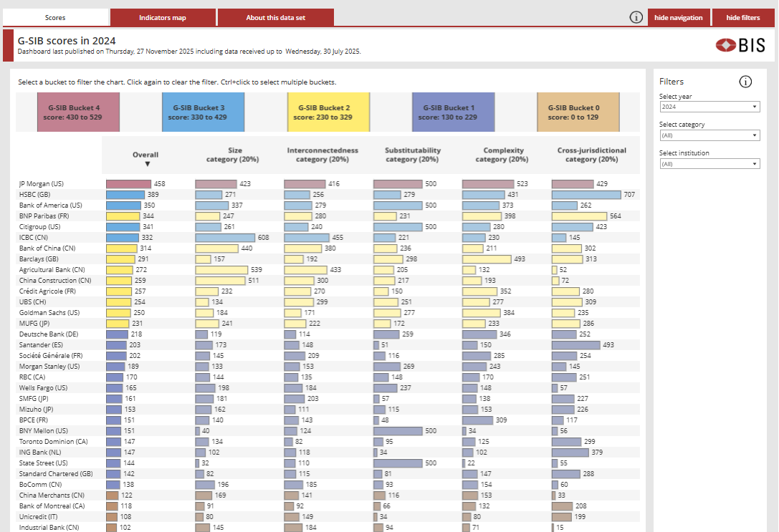Select the Crédit Agricole (FR) label
The height and width of the screenshot is (532, 779).
[x=48, y=291]
